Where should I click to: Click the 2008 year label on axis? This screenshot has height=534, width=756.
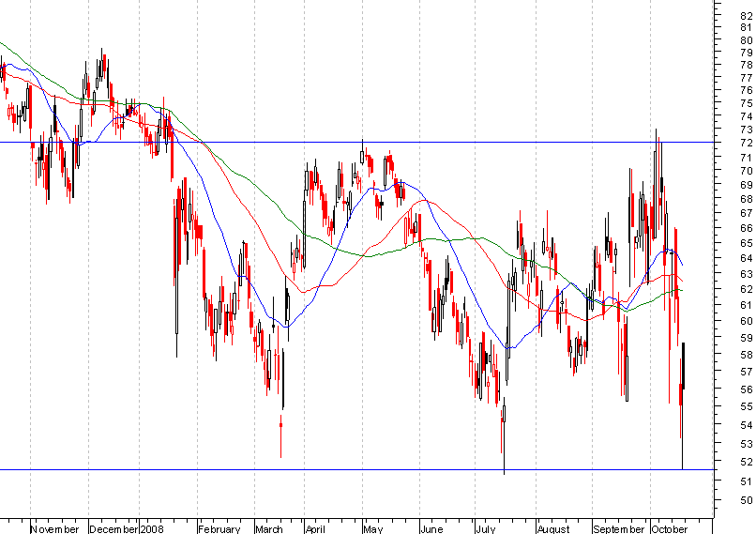point(152,528)
